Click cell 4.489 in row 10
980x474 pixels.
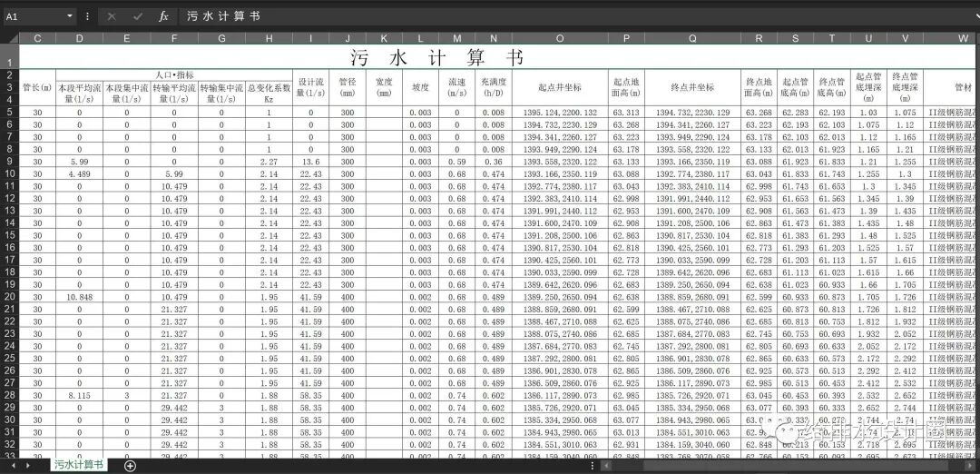click(x=79, y=173)
